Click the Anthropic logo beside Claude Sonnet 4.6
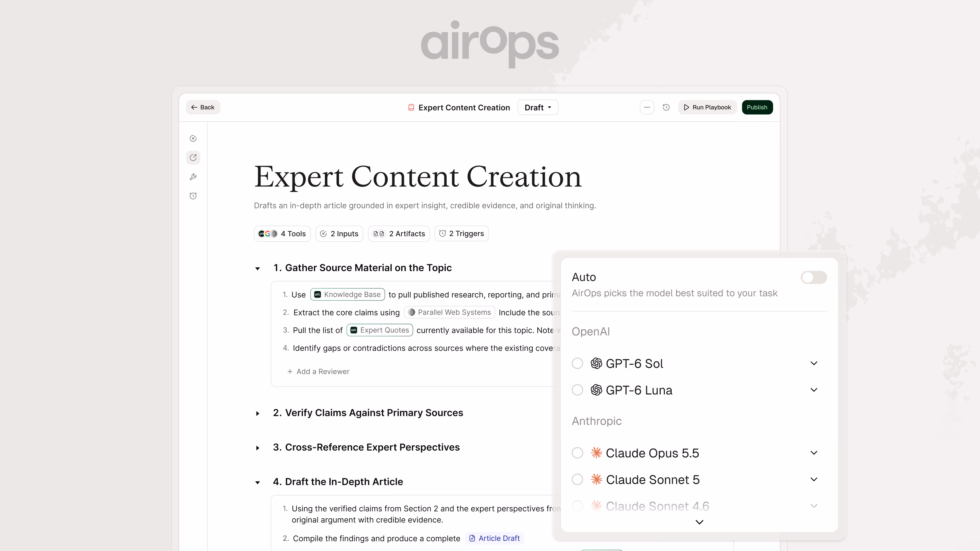This screenshot has width=980, height=551. pos(596,506)
